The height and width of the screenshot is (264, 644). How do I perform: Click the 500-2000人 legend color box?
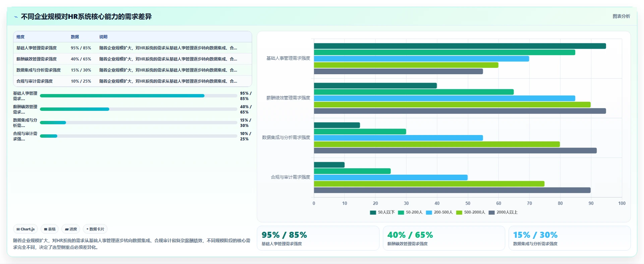pyautogui.click(x=459, y=212)
